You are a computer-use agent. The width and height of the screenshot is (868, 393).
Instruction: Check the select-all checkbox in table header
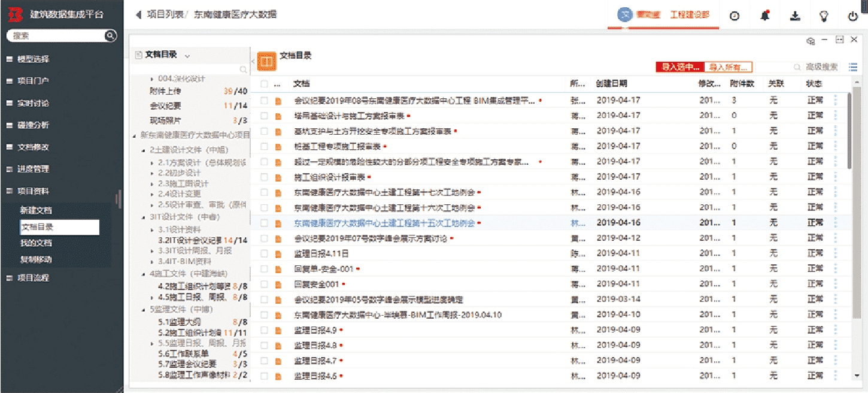(264, 84)
